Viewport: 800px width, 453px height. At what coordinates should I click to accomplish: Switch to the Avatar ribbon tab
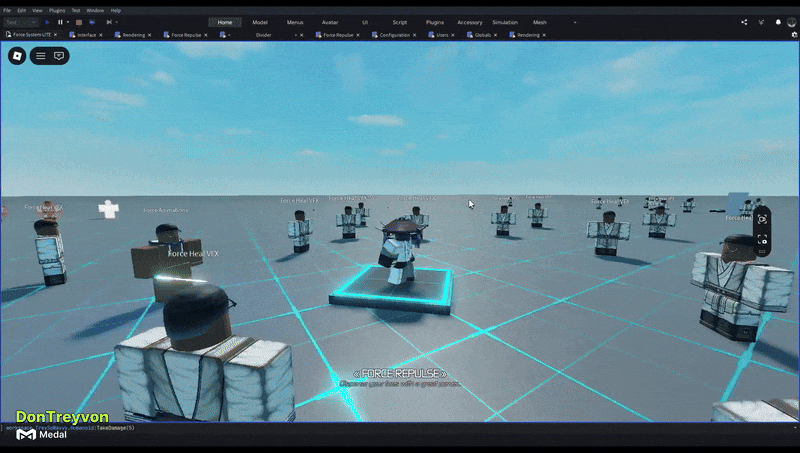(330, 21)
